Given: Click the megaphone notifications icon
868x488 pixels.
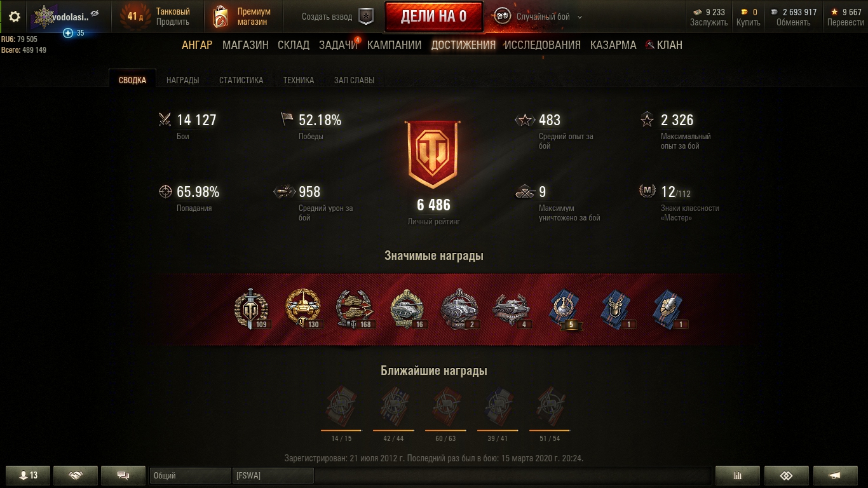Looking at the screenshot, I should (834, 475).
